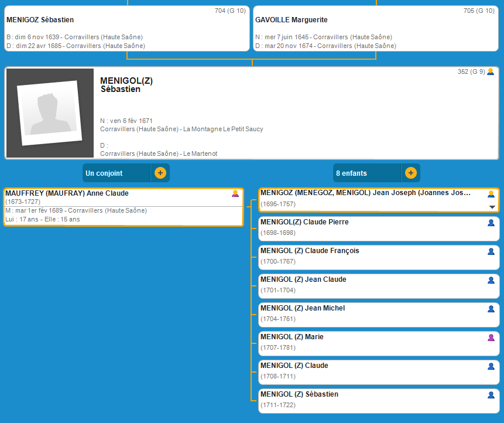This screenshot has width=504, height=423.
Task: Click male icon next to Jean Michel
Action: (491, 309)
